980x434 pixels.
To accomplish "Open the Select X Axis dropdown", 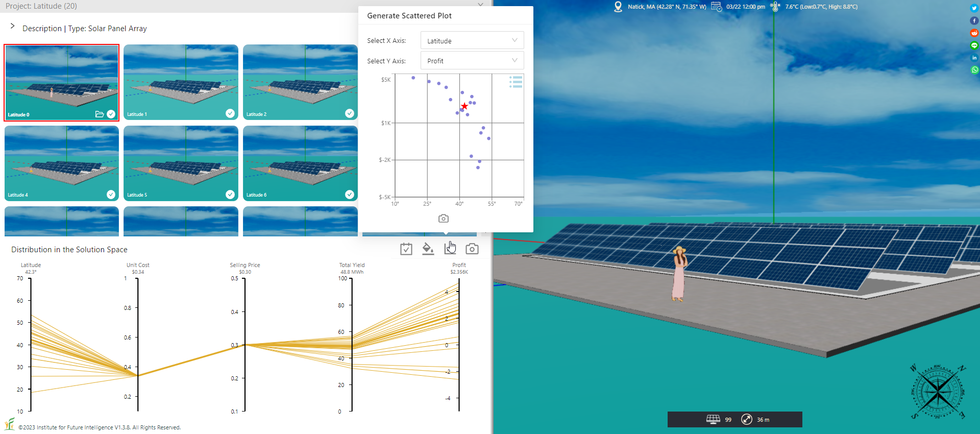I will point(472,41).
